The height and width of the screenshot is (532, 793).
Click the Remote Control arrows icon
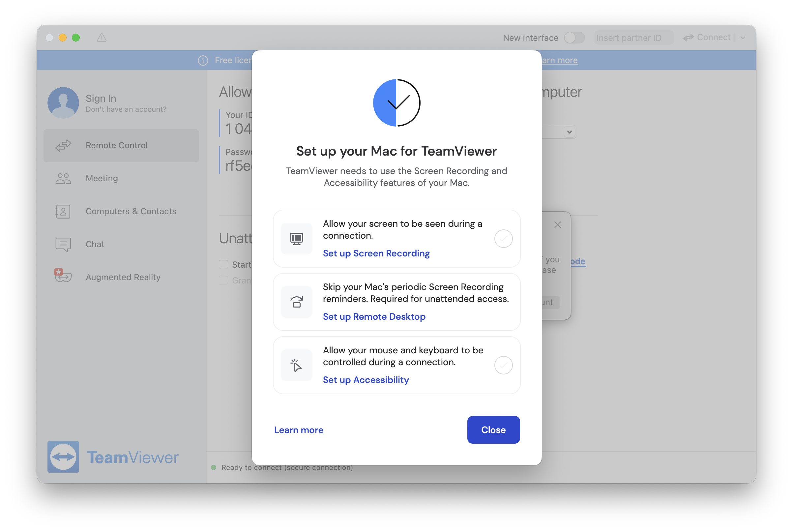click(63, 146)
